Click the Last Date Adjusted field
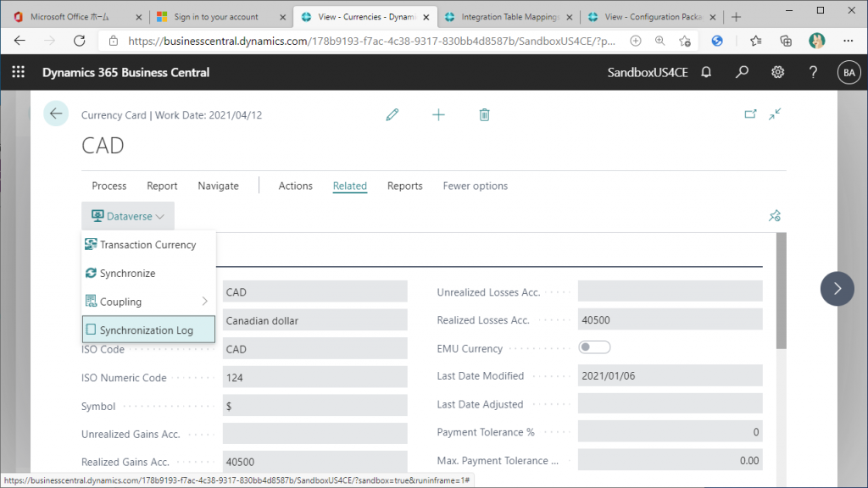 (x=670, y=404)
